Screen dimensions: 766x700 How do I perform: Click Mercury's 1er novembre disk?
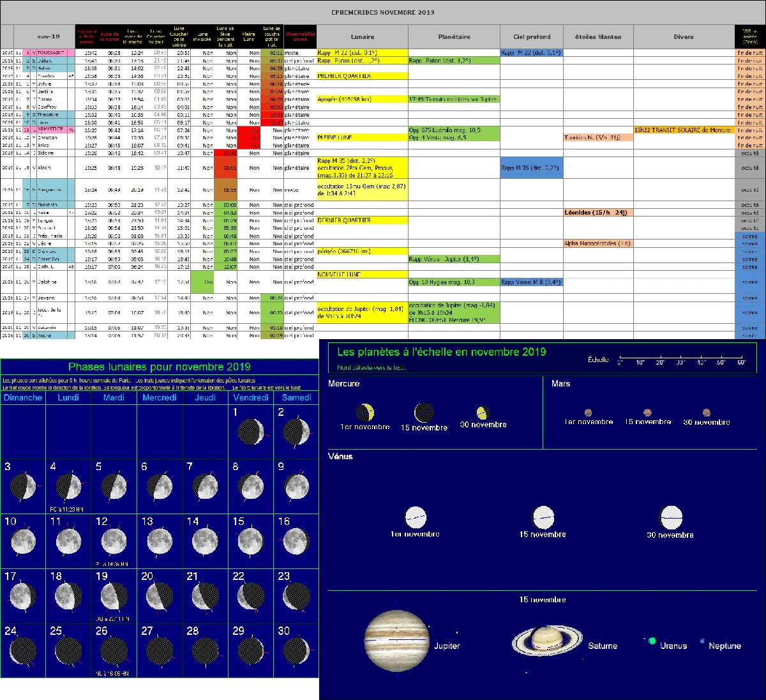pyautogui.click(x=364, y=413)
